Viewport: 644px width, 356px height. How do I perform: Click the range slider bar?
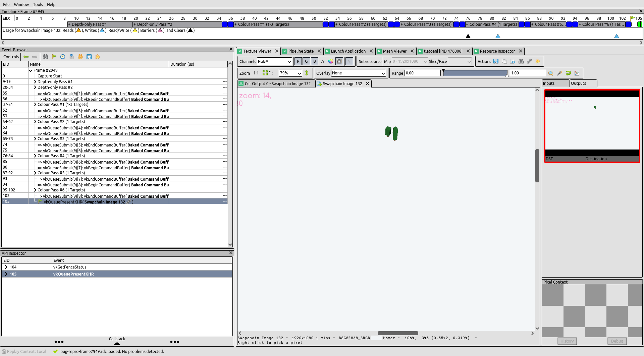click(x=475, y=73)
